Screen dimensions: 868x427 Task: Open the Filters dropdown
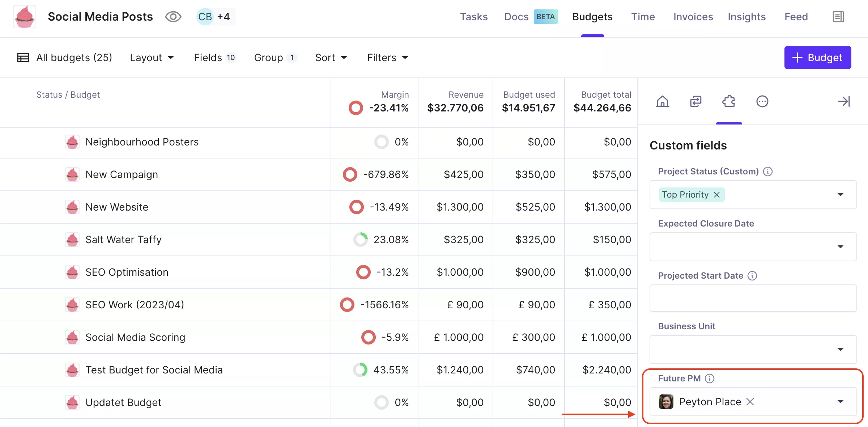click(388, 58)
